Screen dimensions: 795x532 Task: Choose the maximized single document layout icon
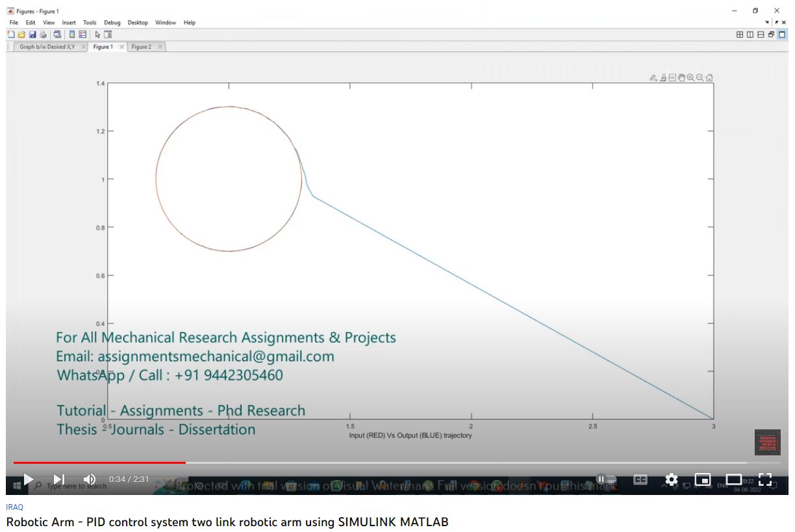point(782,34)
